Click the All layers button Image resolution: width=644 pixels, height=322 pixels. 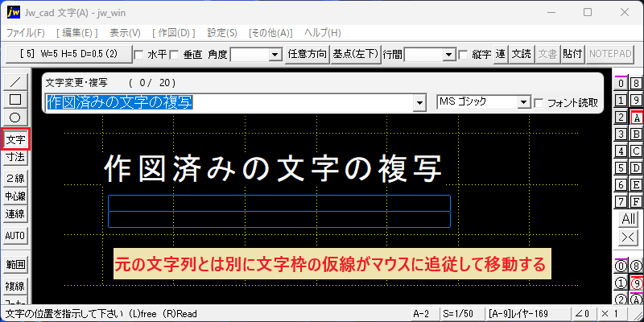[629, 219]
